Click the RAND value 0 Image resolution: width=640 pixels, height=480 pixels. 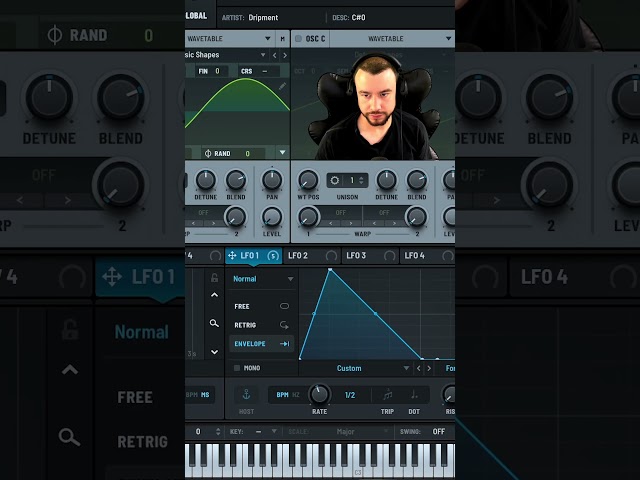coord(248,153)
